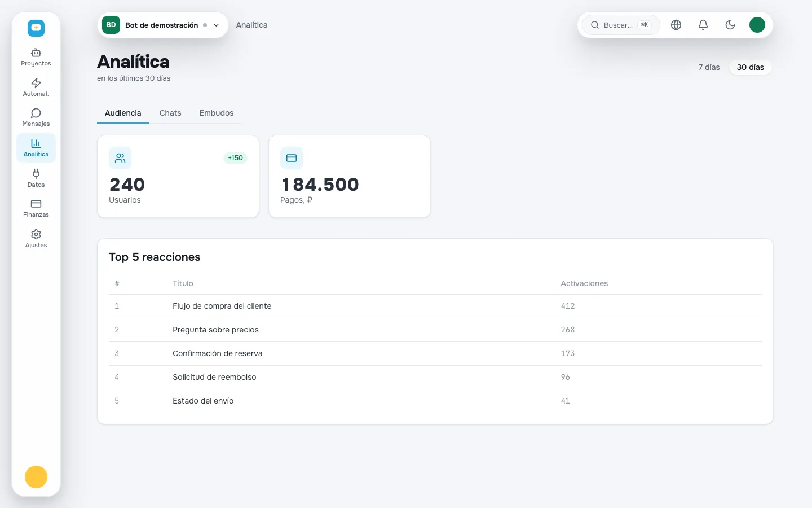Image resolution: width=812 pixels, height=508 pixels.
Task: Click the 173 activations value
Action: click(568, 353)
